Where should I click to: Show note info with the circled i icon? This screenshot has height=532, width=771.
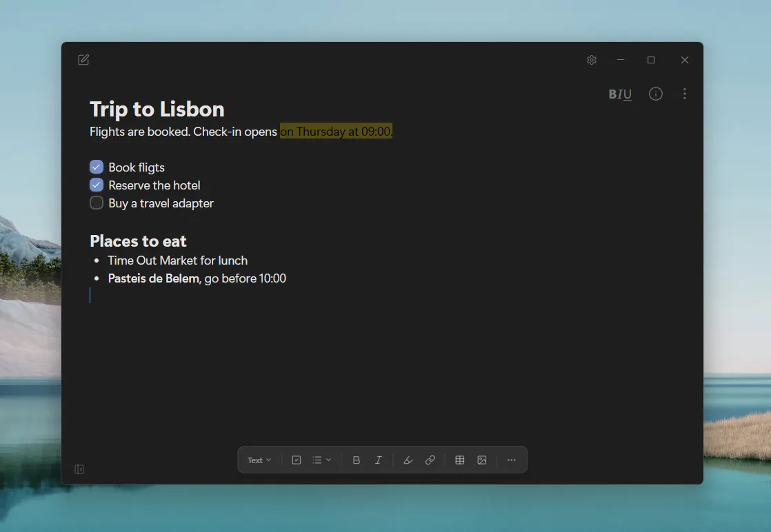[x=655, y=94]
